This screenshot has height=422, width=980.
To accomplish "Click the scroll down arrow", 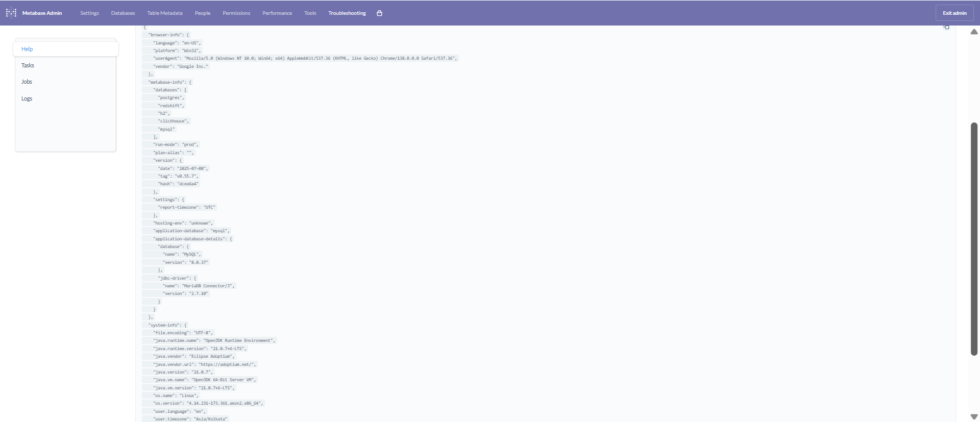I will pos(974,416).
